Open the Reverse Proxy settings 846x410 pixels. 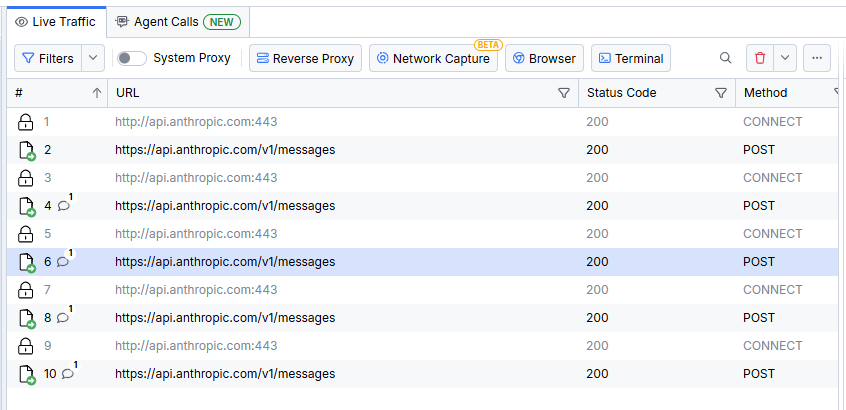pos(305,58)
